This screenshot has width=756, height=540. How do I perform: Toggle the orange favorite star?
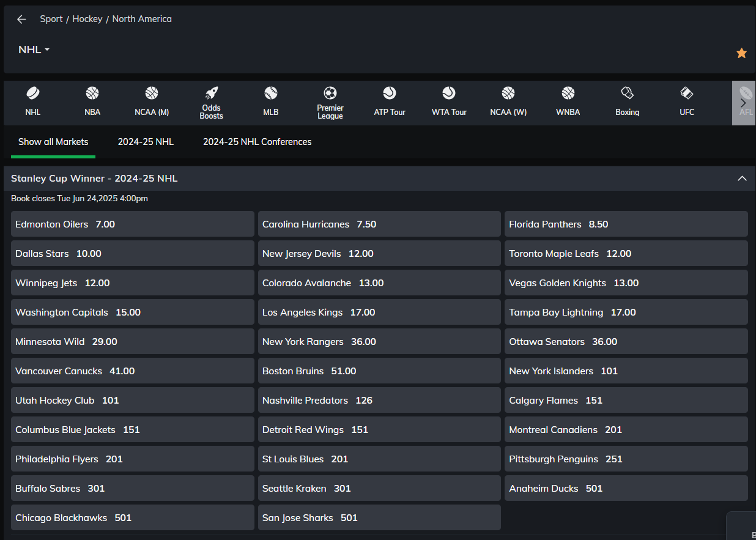pos(741,53)
